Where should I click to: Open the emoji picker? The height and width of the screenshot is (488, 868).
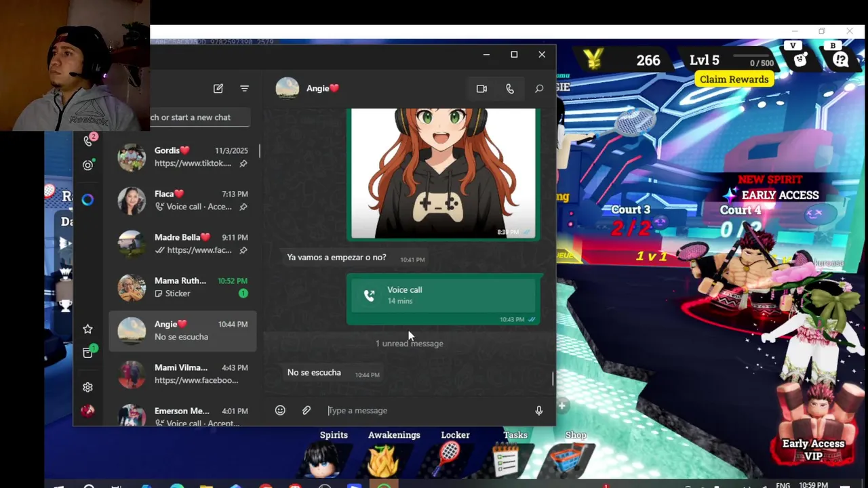click(x=280, y=410)
